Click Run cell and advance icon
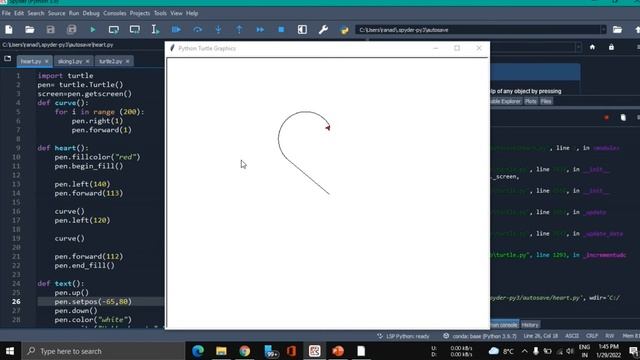Screen dimensions: 640x360 135,30
